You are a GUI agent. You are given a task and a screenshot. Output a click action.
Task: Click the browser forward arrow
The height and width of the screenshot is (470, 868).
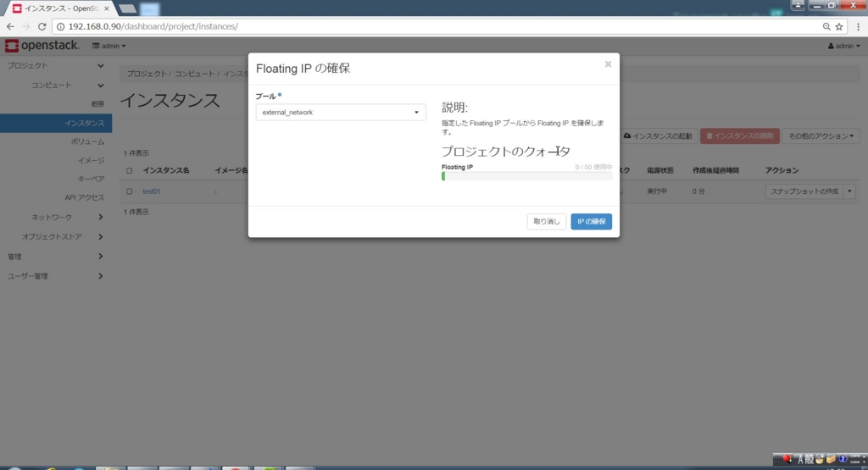coord(26,26)
